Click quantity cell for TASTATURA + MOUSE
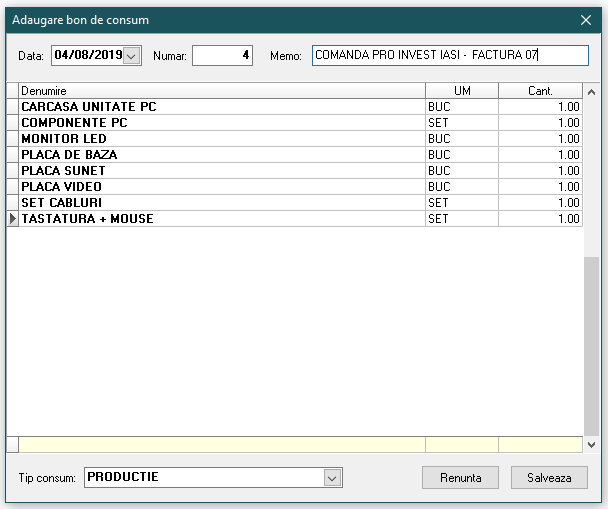Viewport: 608px width, 509px height. 540,219
